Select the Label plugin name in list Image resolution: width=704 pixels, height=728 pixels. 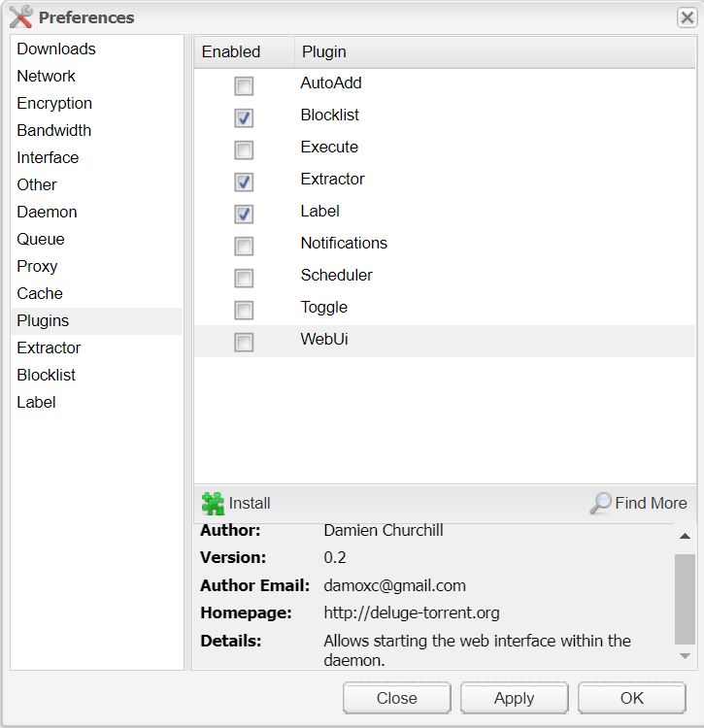(320, 212)
